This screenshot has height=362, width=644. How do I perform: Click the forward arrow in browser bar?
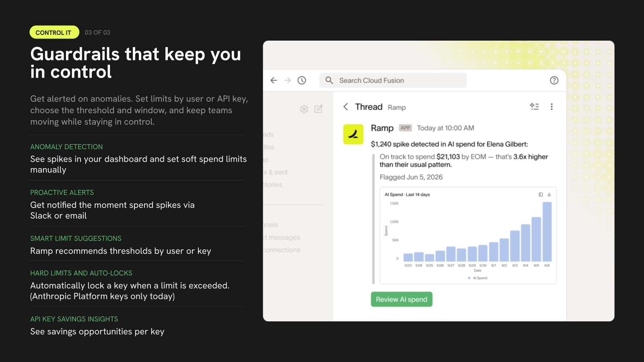pos(287,80)
